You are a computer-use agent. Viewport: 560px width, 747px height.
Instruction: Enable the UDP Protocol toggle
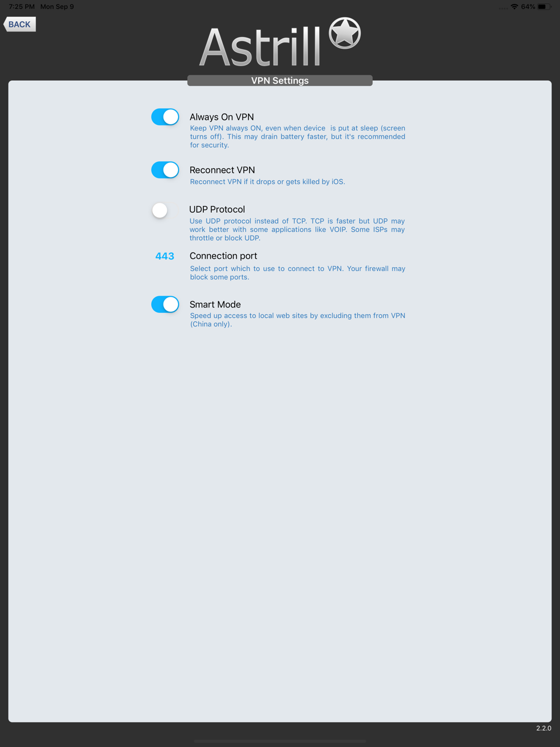[x=165, y=210]
